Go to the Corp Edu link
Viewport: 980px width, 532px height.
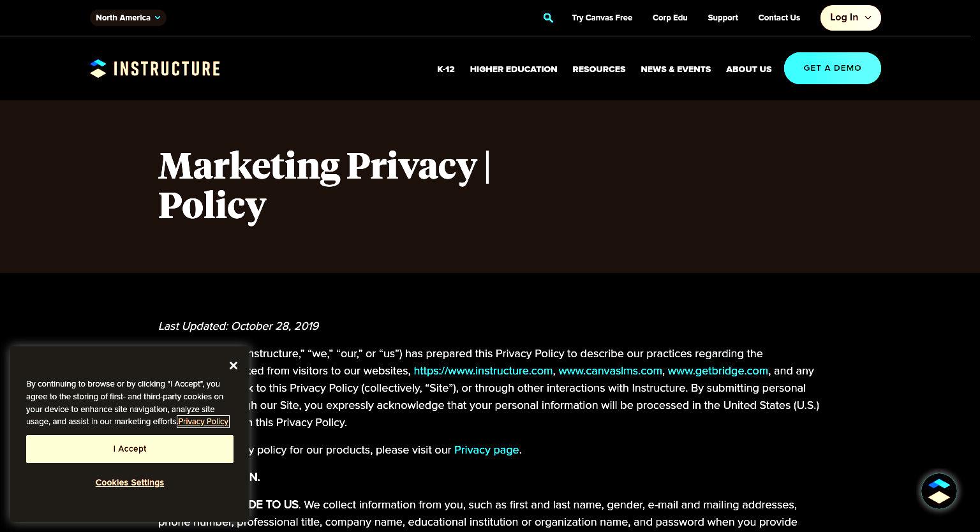[x=670, y=18]
